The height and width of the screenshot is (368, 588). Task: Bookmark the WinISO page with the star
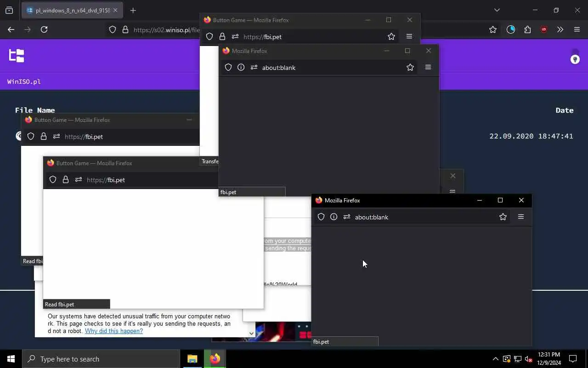point(493,29)
